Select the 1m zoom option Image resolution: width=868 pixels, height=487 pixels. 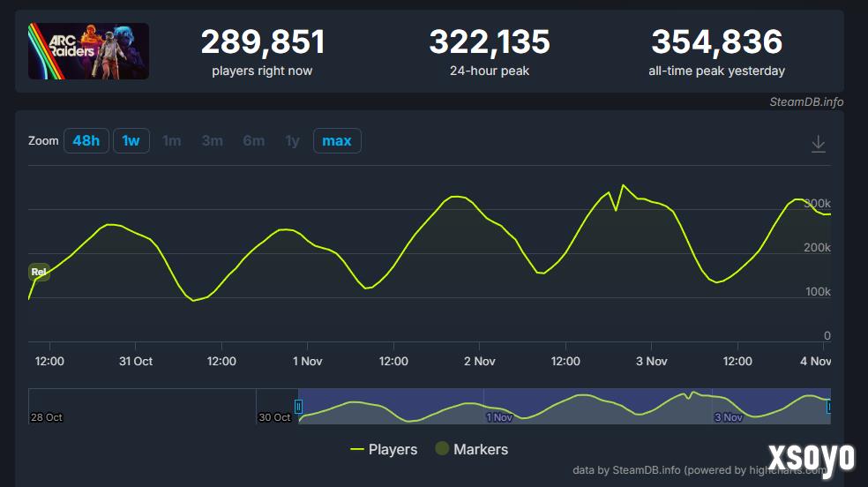coord(172,141)
